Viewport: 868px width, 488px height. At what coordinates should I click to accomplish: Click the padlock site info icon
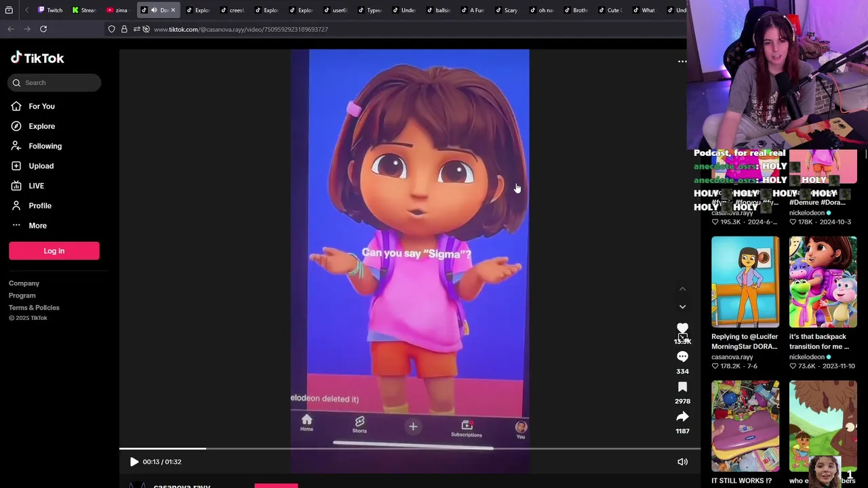(x=124, y=29)
